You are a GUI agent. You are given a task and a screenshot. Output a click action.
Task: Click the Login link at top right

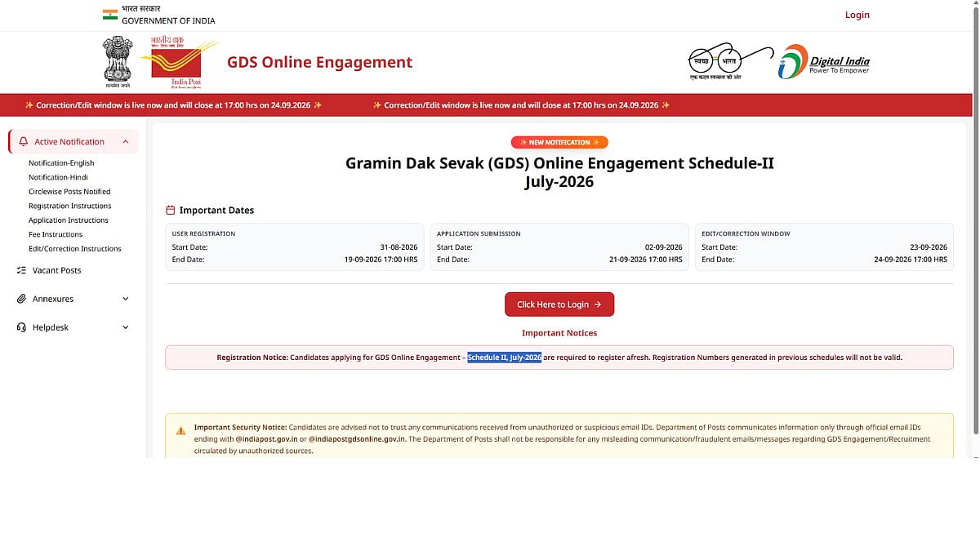pos(857,15)
